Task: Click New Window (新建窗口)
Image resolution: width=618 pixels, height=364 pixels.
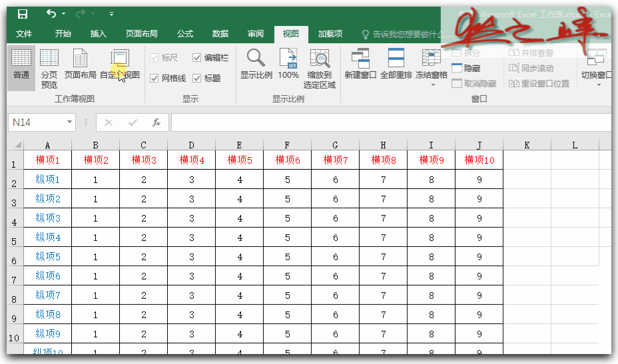Action: [360, 64]
